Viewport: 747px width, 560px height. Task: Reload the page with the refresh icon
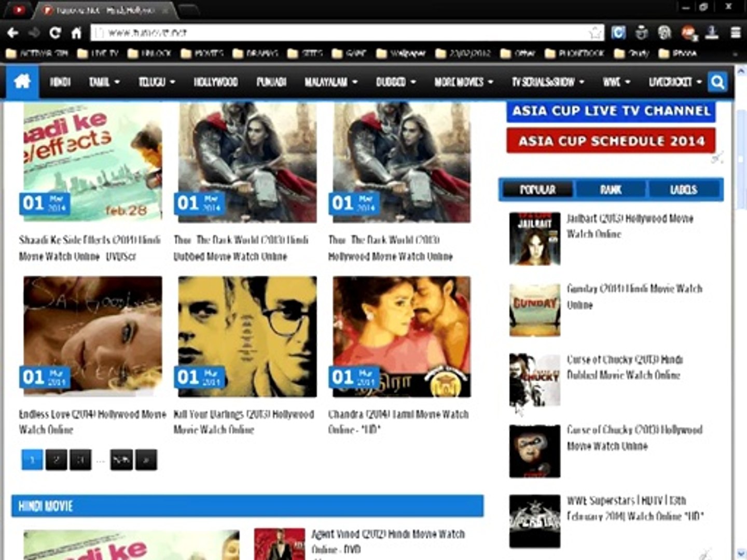pos(55,33)
